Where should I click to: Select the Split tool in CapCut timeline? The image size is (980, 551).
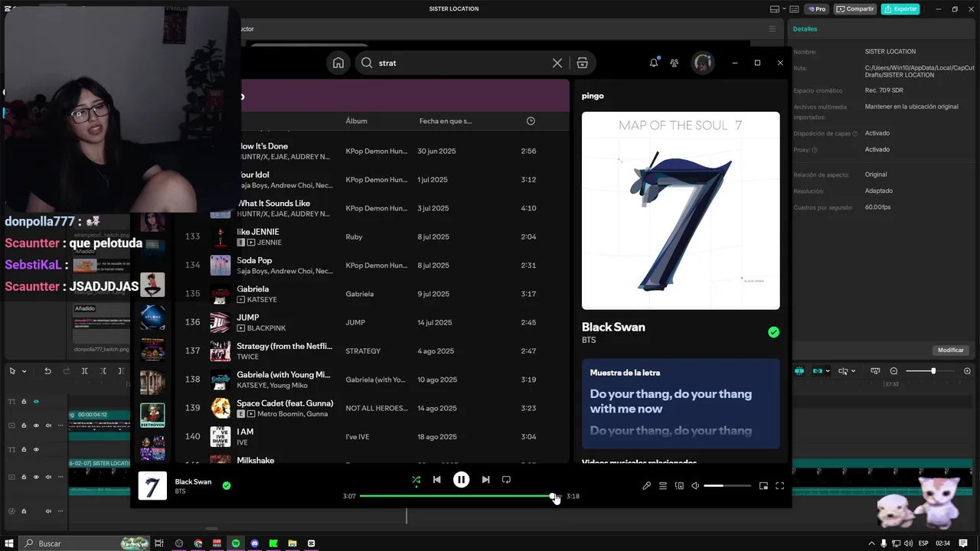(x=84, y=371)
